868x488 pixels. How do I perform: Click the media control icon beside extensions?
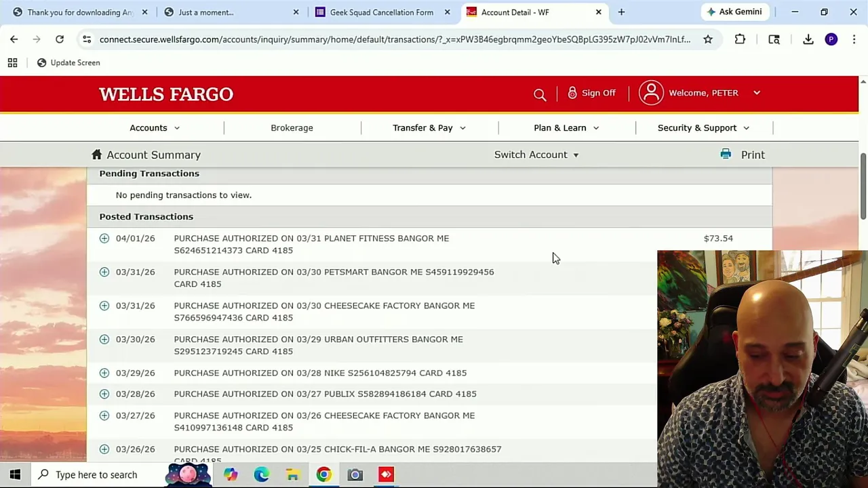coord(774,39)
